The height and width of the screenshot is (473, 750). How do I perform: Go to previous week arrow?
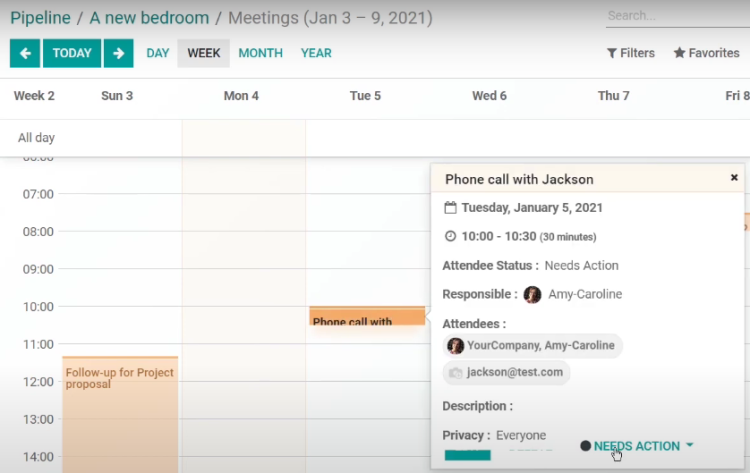click(24, 53)
